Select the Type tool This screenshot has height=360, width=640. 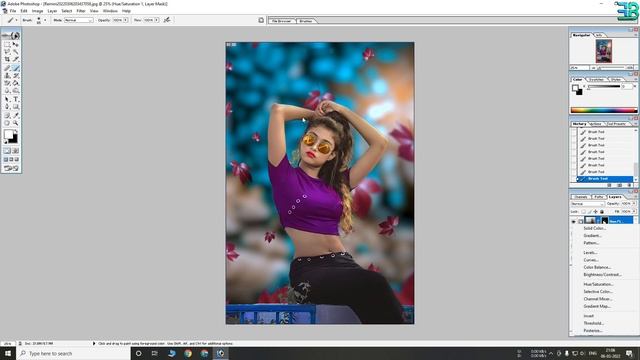[16, 99]
